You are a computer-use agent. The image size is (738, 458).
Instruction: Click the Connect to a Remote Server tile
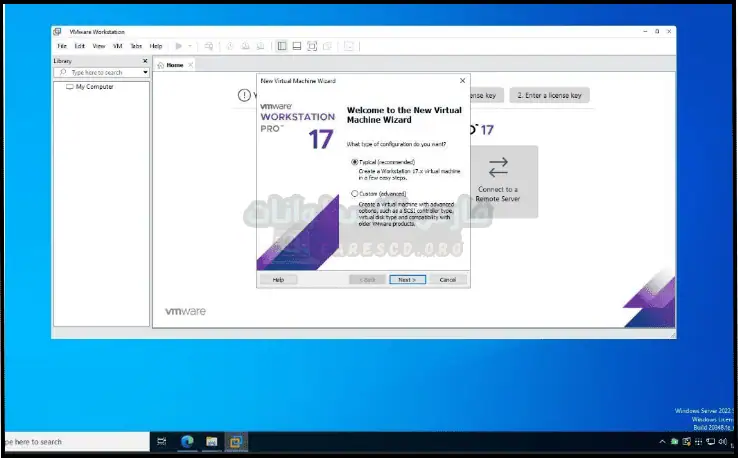(x=497, y=181)
